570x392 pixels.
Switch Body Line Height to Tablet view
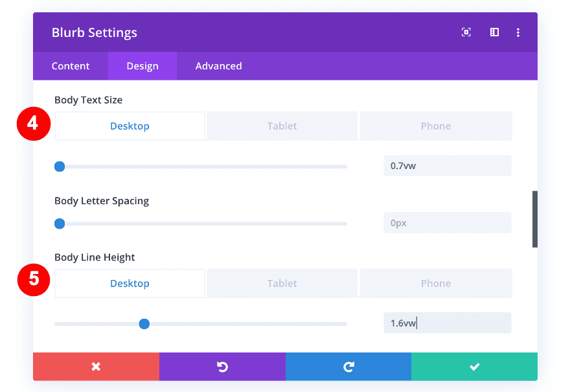282,283
